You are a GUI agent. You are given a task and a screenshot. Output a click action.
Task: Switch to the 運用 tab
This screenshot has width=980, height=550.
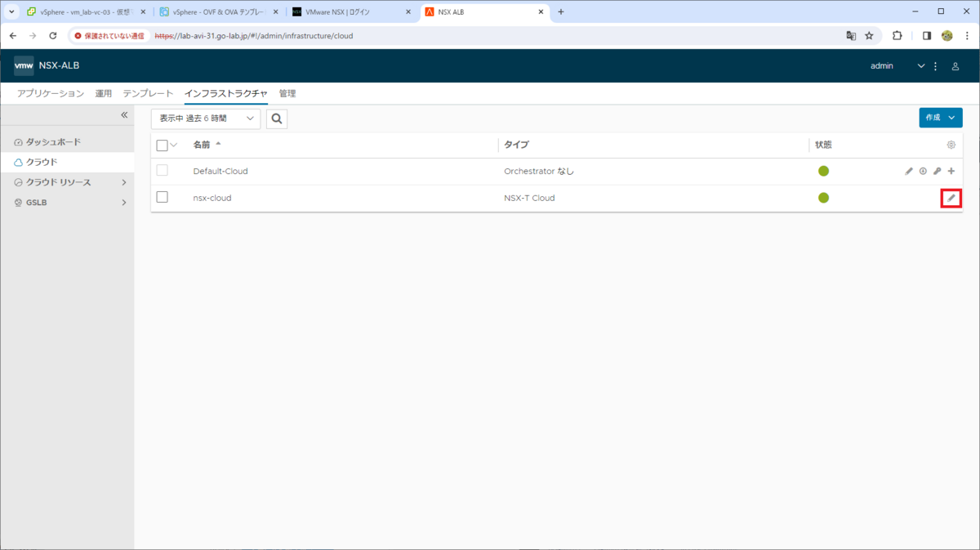click(104, 93)
